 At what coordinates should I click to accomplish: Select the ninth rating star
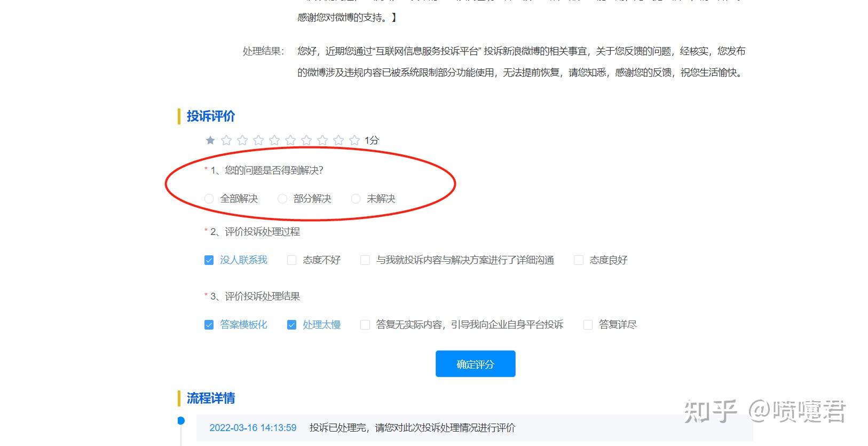click(x=338, y=140)
